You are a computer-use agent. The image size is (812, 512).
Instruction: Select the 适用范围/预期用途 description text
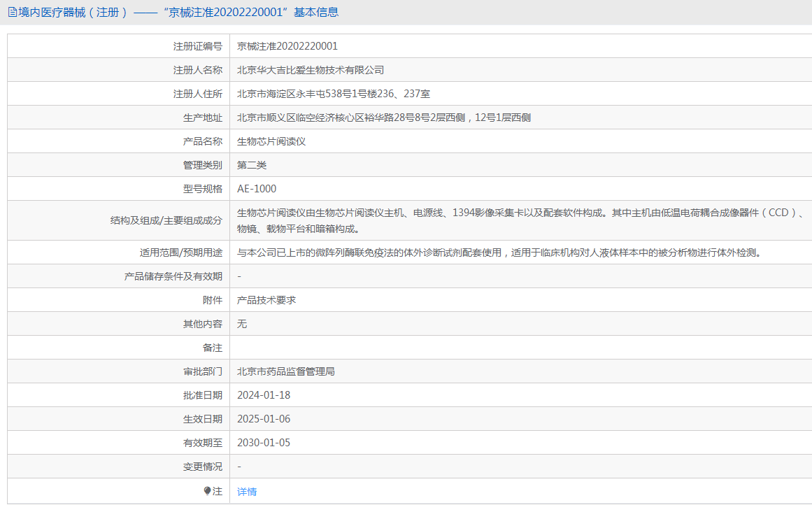coord(499,253)
